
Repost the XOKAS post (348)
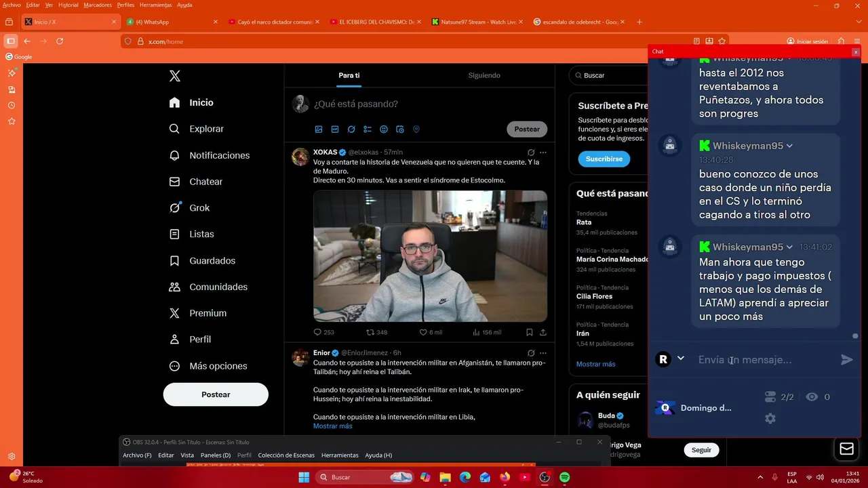click(377, 332)
